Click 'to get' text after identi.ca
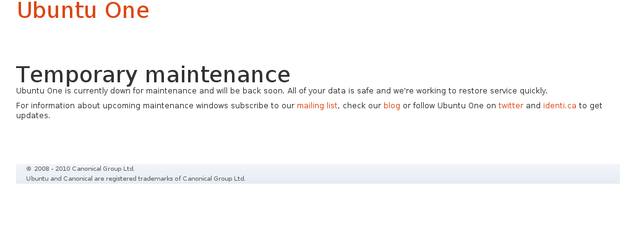The width and height of the screenshot is (644, 237). point(591,106)
